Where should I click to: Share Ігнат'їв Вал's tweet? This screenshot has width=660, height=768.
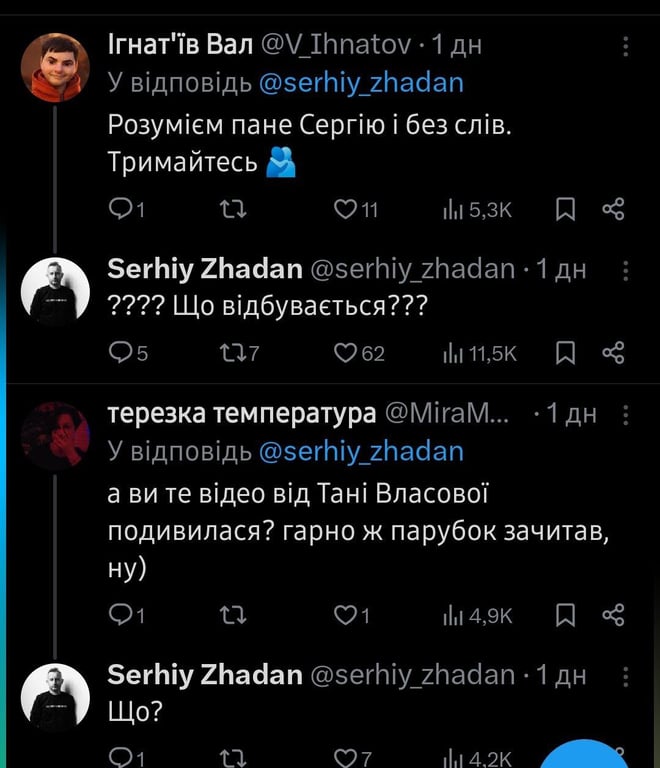tap(613, 209)
